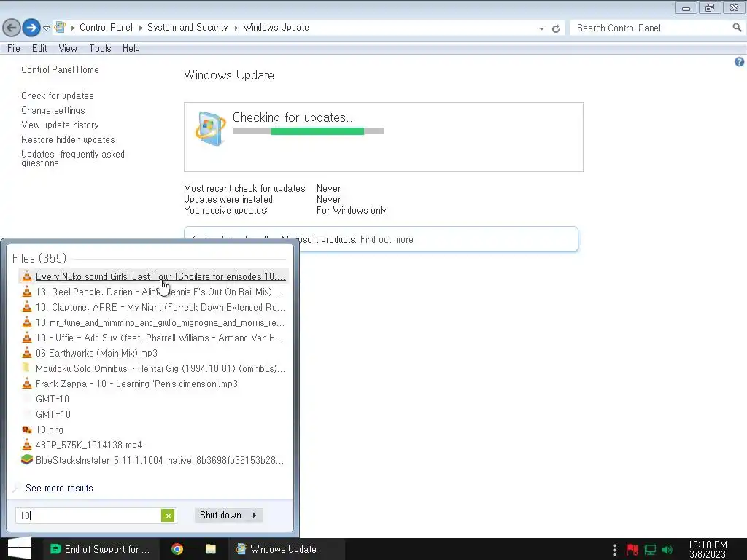This screenshot has width=747, height=560.
Task: Open Moudoku Solo Omnibus folder result
Action: point(152,368)
